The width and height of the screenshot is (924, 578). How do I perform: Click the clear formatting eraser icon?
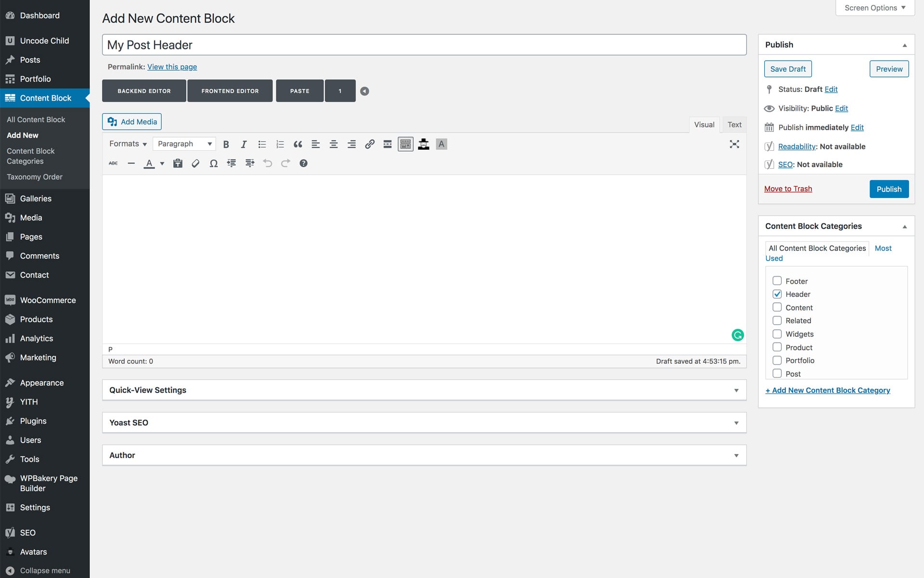(x=195, y=163)
